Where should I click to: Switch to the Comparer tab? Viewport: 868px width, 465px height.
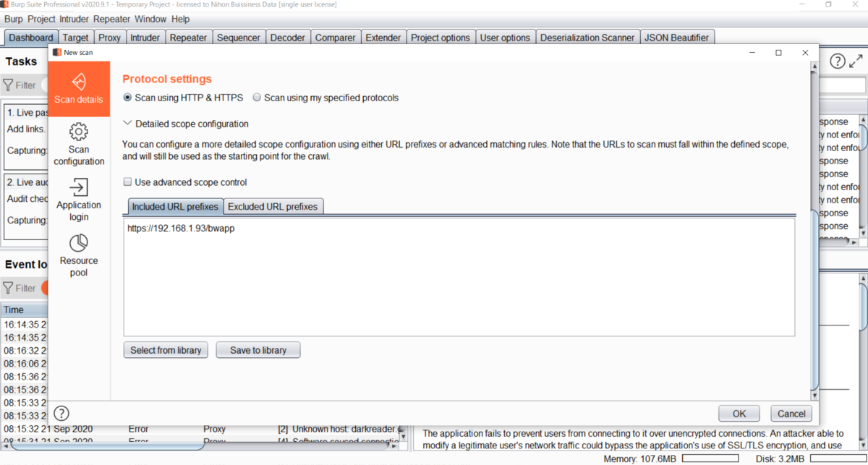336,38
